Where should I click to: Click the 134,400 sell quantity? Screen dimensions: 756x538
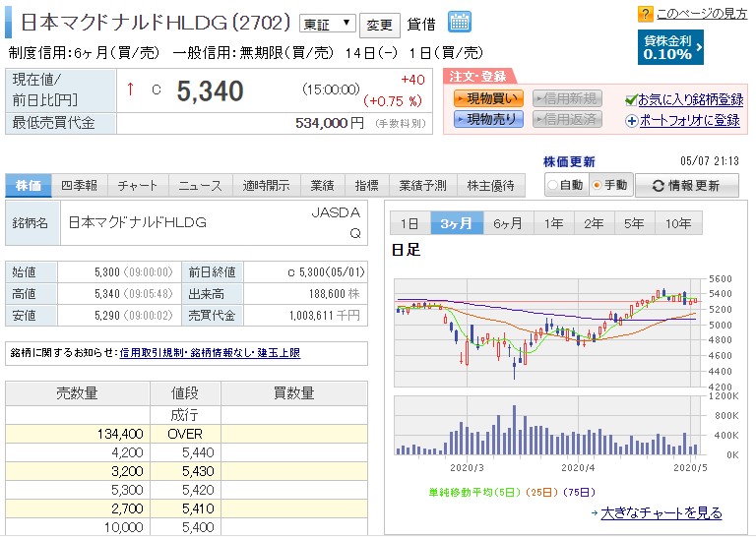120,434
